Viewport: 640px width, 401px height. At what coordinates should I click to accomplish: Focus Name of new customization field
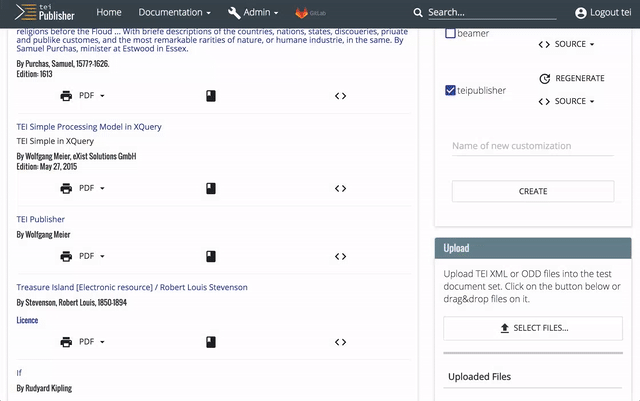click(533, 146)
